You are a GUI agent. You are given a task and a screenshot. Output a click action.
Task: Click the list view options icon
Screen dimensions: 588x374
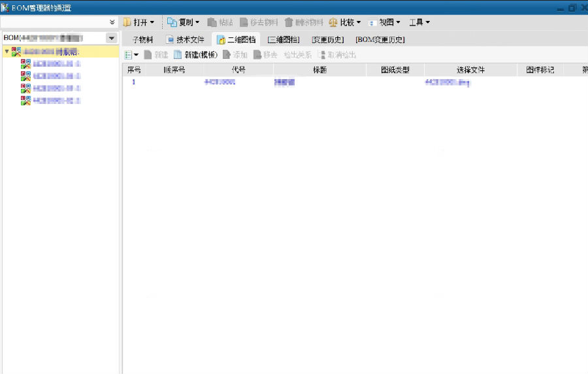coord(131,55)
